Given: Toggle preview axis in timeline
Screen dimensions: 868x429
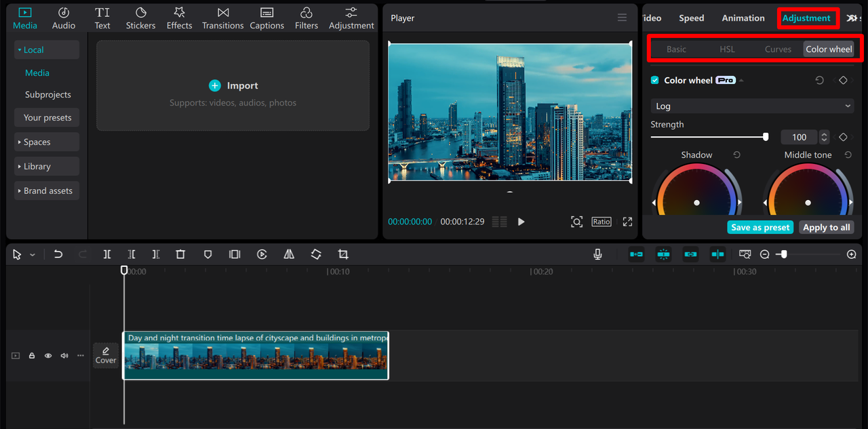Looking at the screenshot, I should point(717,254).
